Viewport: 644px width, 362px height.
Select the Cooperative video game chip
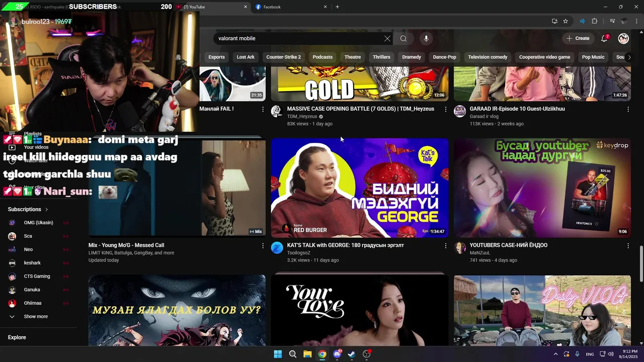pyautogui.click(x=544, y=57)
